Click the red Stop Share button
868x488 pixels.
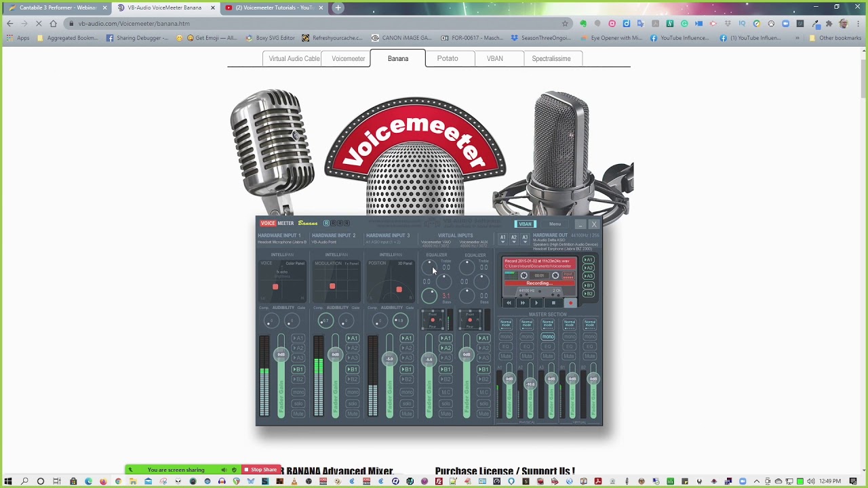[x=260, y=470]
